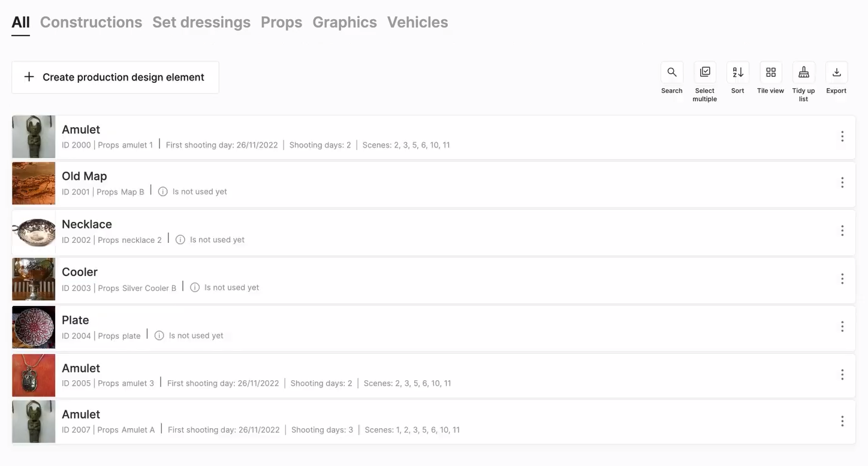This screenshot has height=466, width=868.
Task: Click info icon on Necklace row
Action: (x=180, y=240)
